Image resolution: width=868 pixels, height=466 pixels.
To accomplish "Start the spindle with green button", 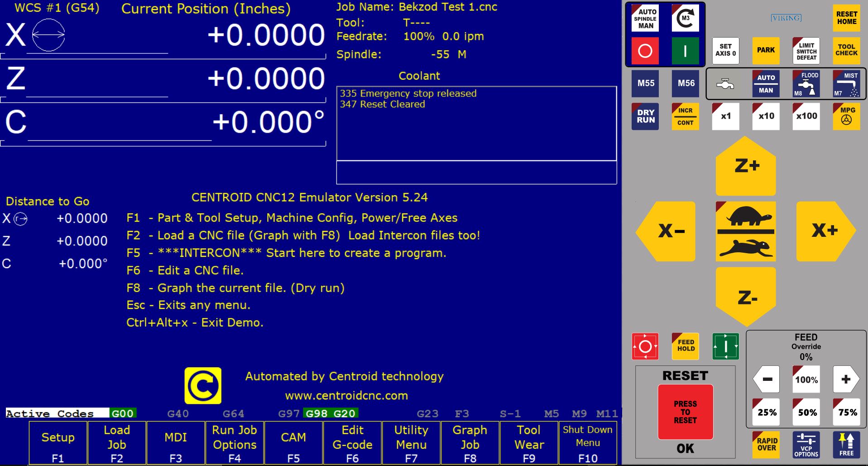I will 685,50.
